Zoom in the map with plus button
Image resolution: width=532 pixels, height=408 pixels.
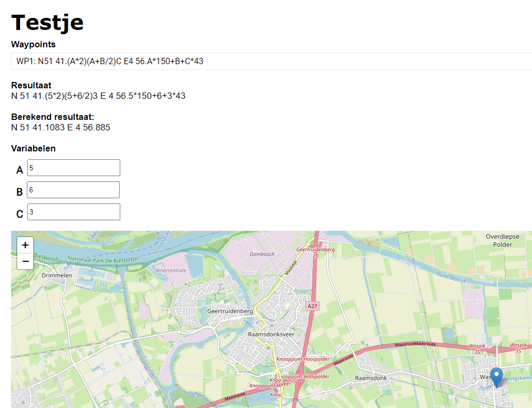tap(25, 244)
